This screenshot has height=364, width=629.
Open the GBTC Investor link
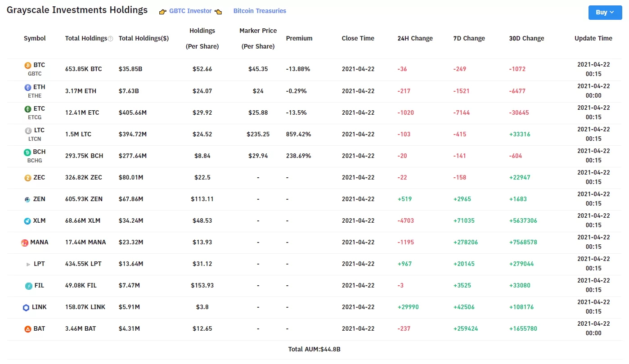click(190, 11)
